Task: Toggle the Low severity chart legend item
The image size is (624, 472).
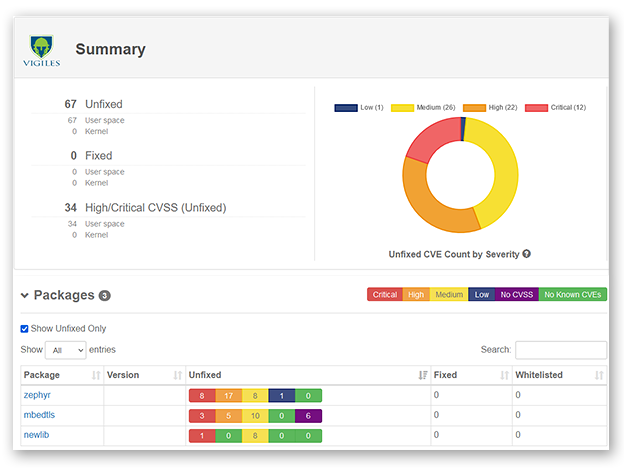Action: tap(360, 107)
